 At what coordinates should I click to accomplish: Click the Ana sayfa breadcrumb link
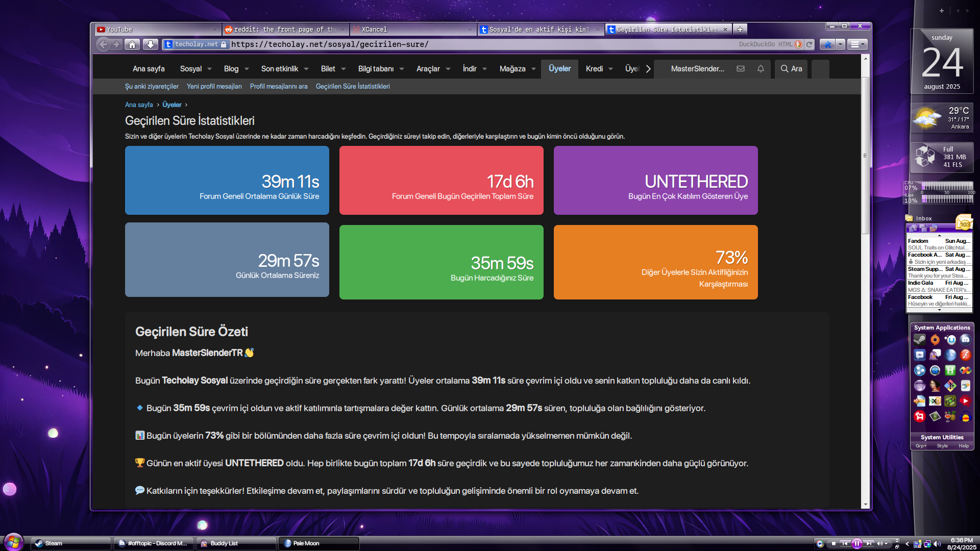point(139,105)
